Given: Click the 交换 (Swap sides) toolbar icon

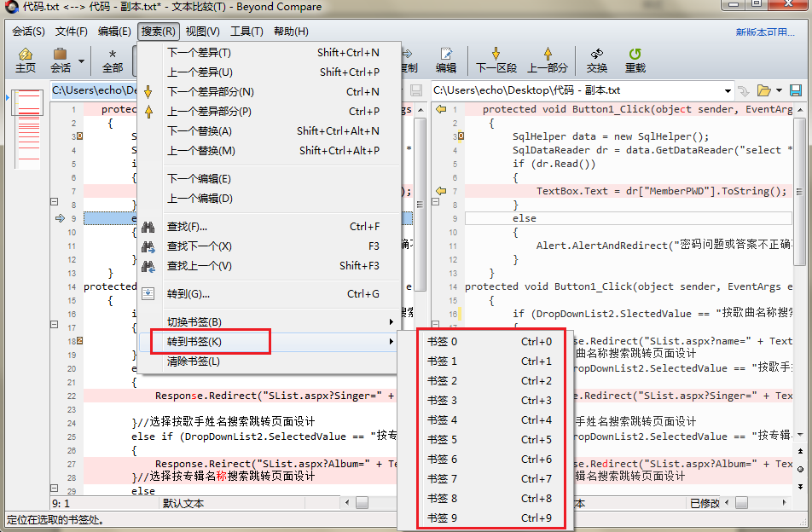Looking at the screenshot, I should [x=595, y=60].
